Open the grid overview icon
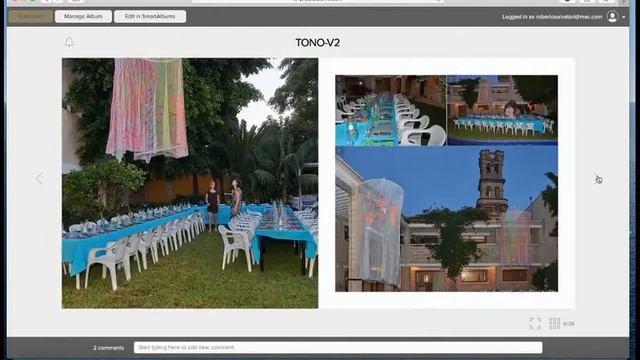 [554, 323]
